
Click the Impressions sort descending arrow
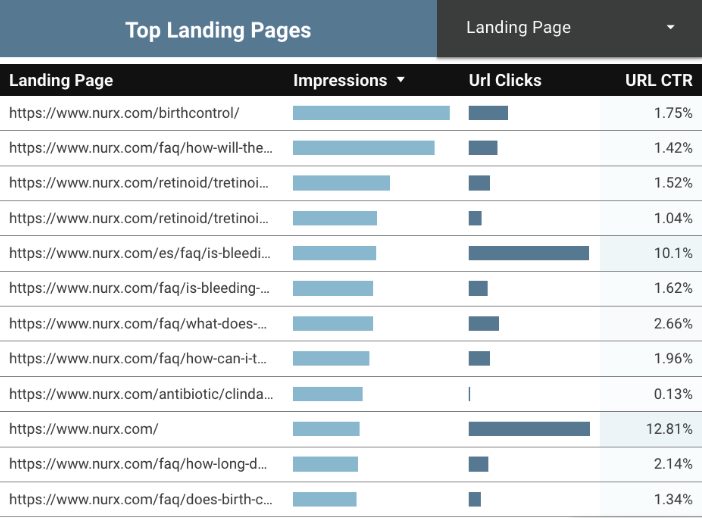point(401,81)
